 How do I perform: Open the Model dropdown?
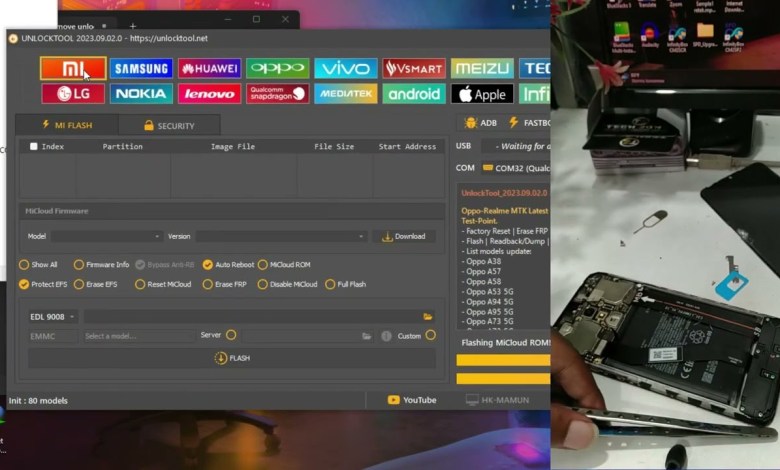[107, 236]
